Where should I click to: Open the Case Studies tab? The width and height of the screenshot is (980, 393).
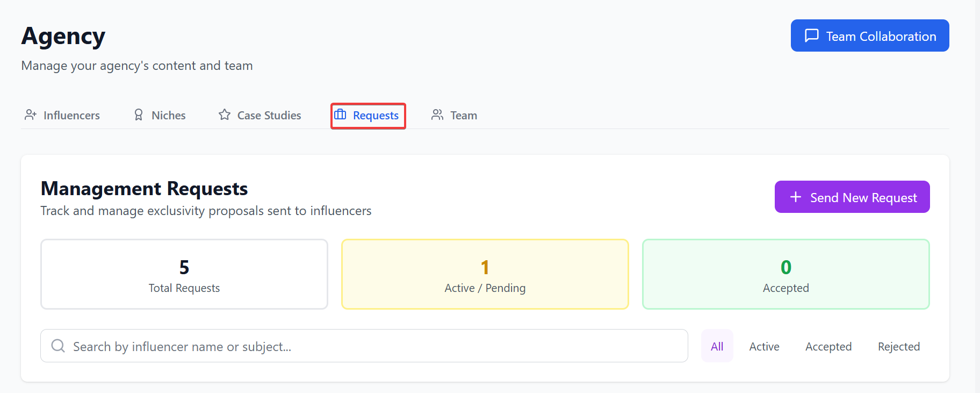click(x=260, y=115)
